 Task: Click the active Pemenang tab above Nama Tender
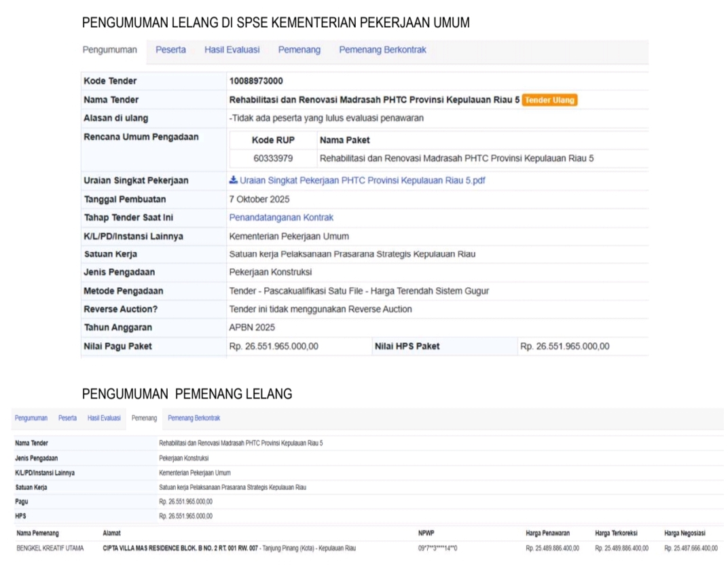(144, 418)
